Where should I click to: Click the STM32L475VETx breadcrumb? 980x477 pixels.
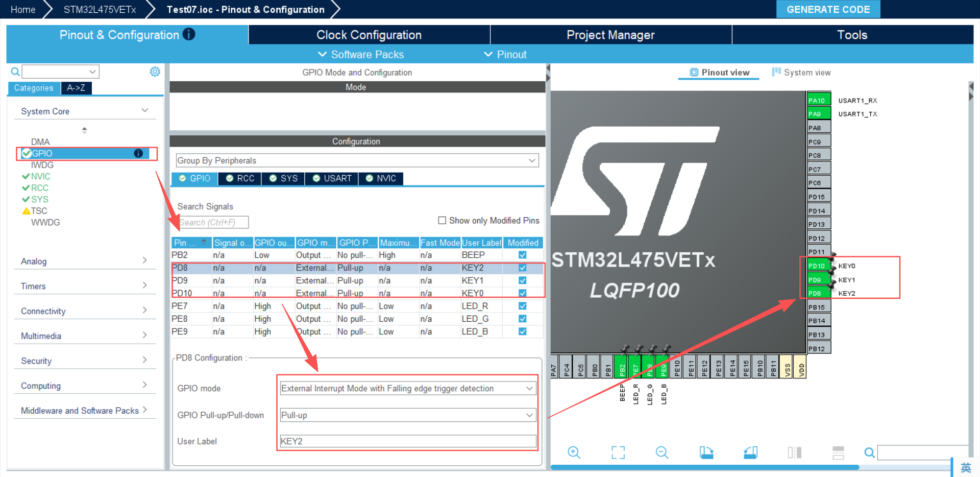coord(100,9)
